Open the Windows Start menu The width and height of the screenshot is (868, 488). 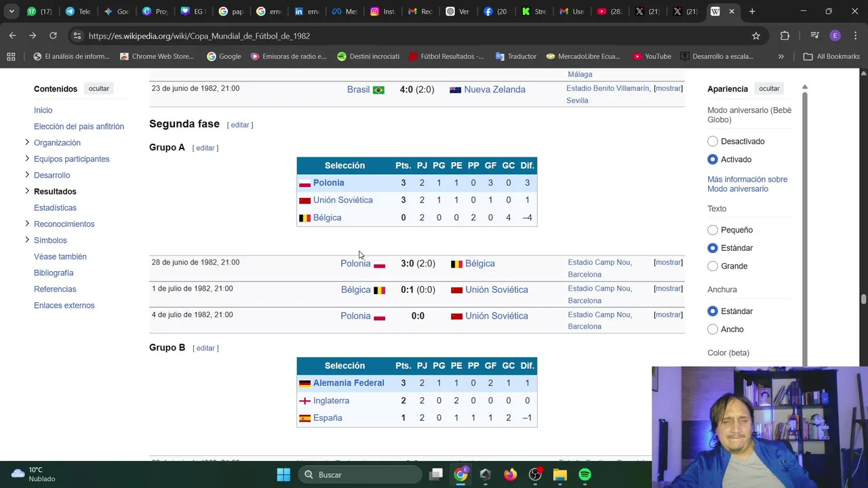[283, 474]
